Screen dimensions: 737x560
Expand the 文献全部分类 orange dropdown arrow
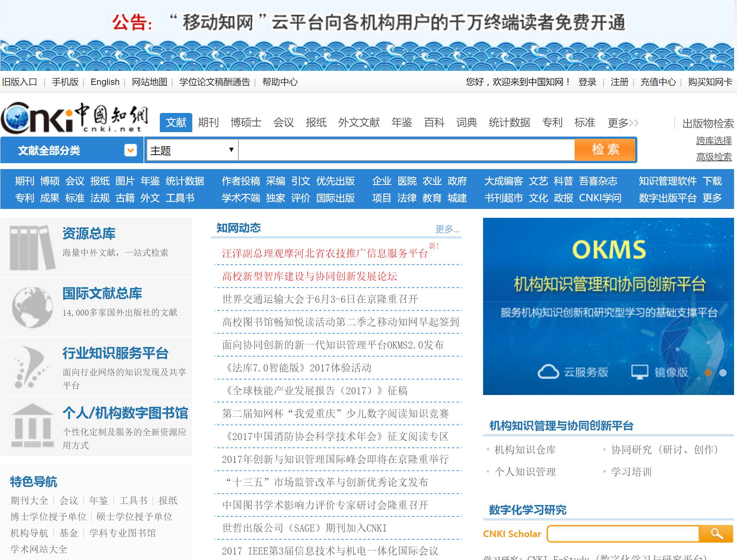(x=131, y=150)
